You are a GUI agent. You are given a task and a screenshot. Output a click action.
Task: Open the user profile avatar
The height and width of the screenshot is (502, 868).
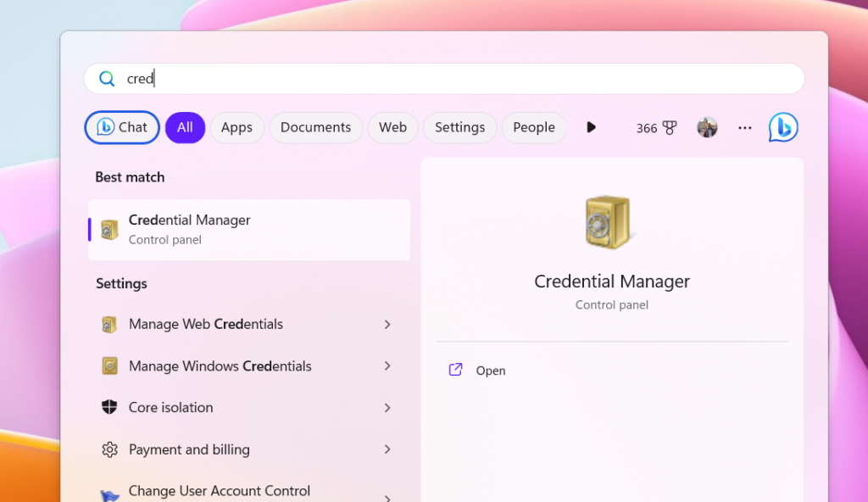tap(707, 127)
